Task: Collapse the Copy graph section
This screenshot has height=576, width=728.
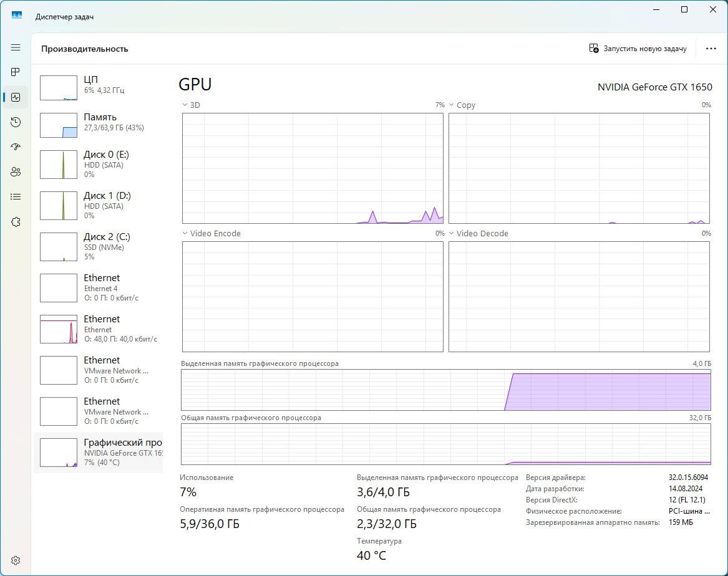Action: tap(452, 105)
